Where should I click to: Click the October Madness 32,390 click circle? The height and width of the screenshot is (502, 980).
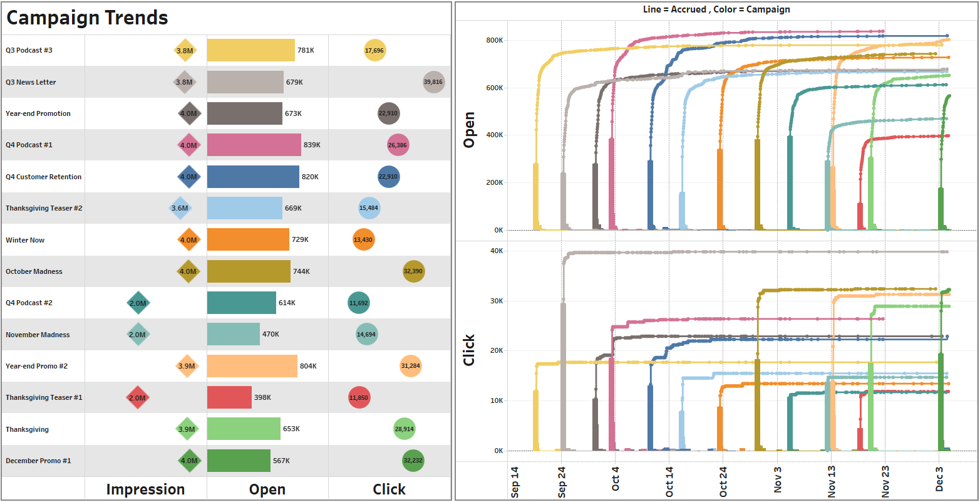point(414,271)
